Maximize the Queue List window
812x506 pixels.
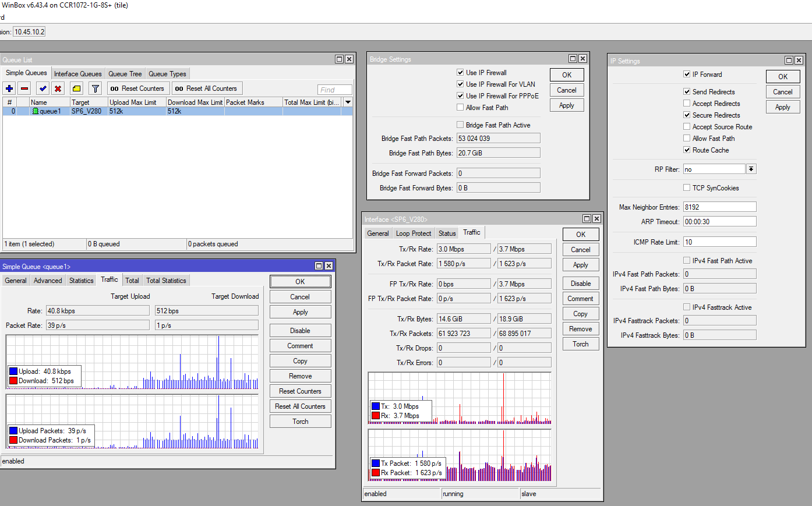click(x=339, y=59)
